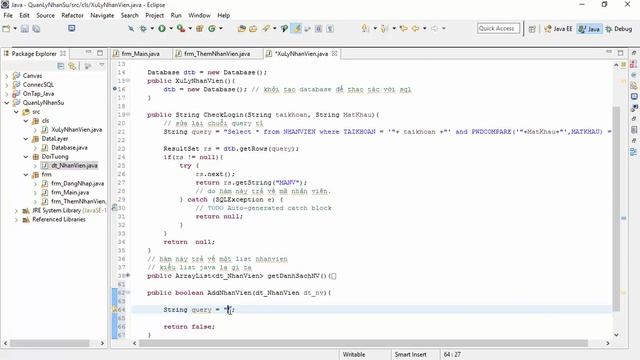Click the Next Annotation icon
Viewport: 640px width, 360px height.
pyautogui.click(x=365, y=29)
